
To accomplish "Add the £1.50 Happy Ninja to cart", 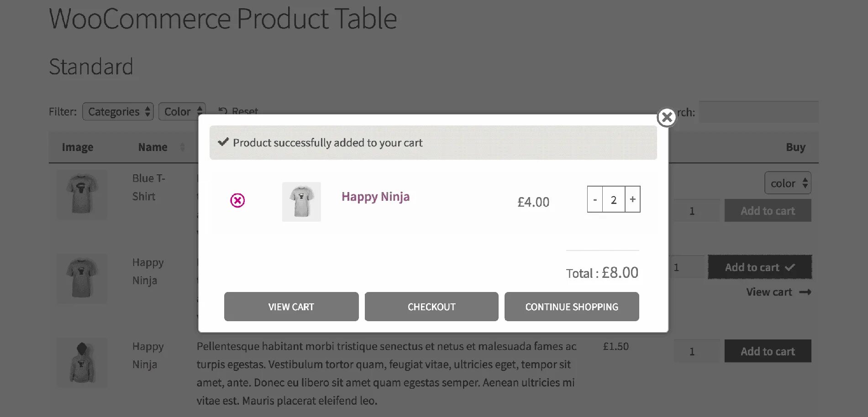I will click(x=768, y=351).
